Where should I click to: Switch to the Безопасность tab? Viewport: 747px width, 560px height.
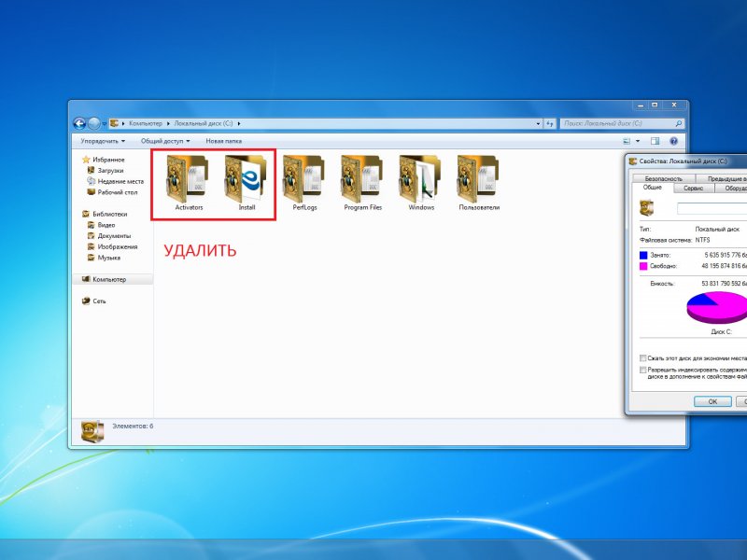pyautogui.click(x=664, y=178)
